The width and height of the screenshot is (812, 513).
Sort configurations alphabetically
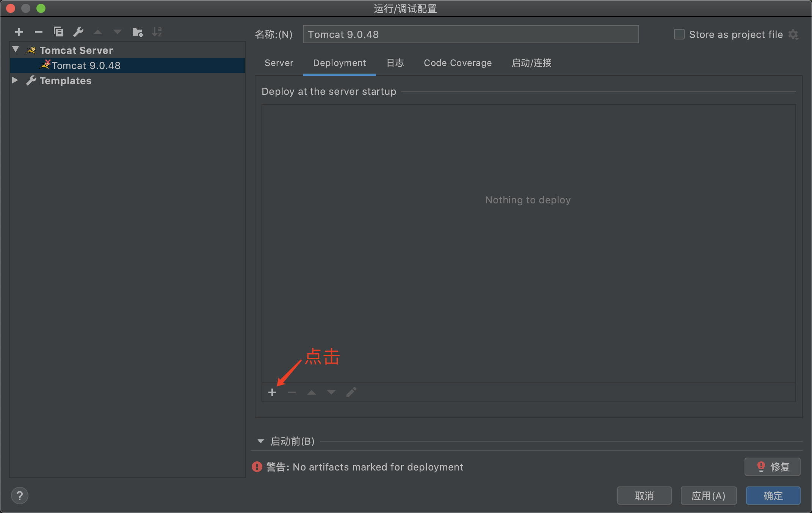coord(157,32)
